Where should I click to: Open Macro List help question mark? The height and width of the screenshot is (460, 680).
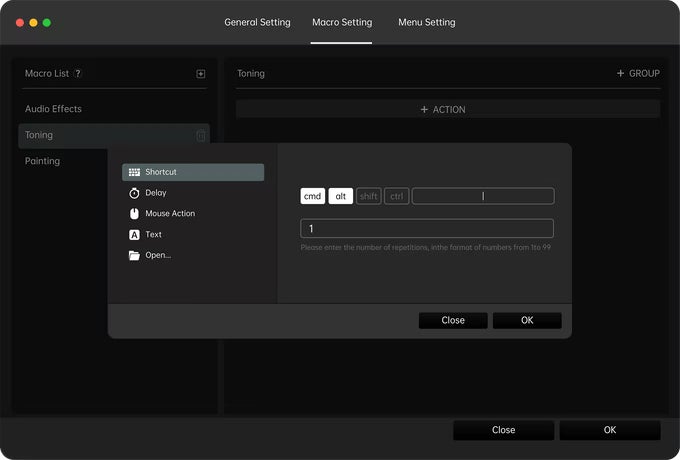(78, 74)
